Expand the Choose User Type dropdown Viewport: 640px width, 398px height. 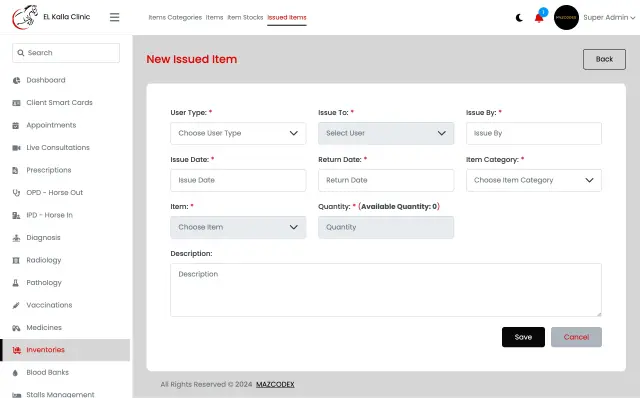pos(238,133)
